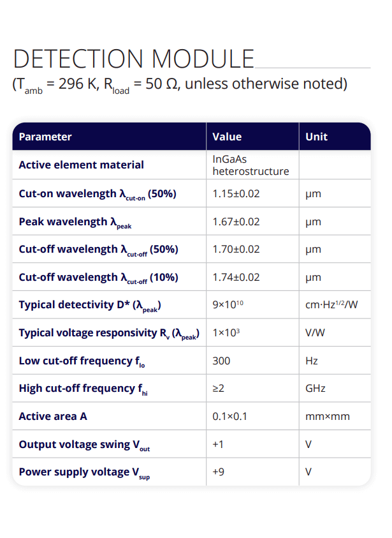Select the Unit column header
The width and height of the screenshot is (392, 538).
point(316,137)
